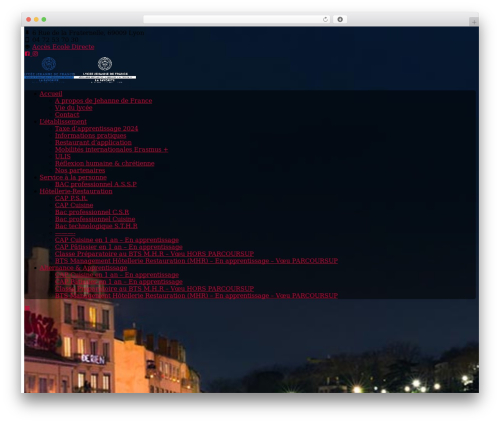This screenshot has width=500, height=423.
Task: Open the Instagram icon link
Action: click(x=35, y=54)
